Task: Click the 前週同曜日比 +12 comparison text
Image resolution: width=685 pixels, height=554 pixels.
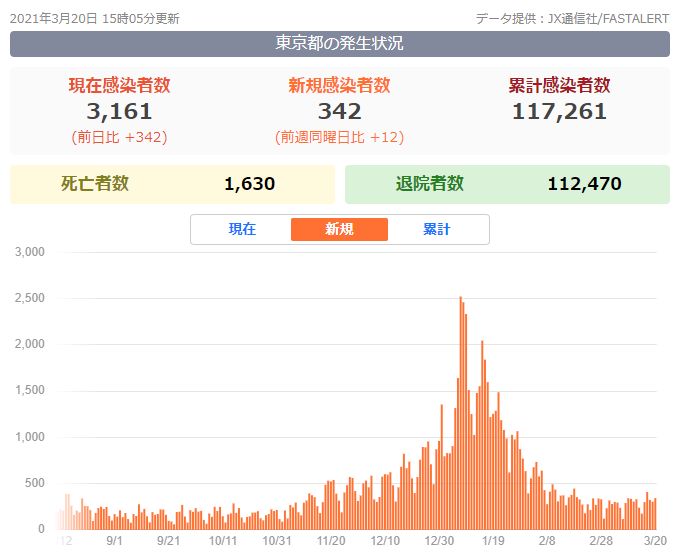Action: point(339,137)
